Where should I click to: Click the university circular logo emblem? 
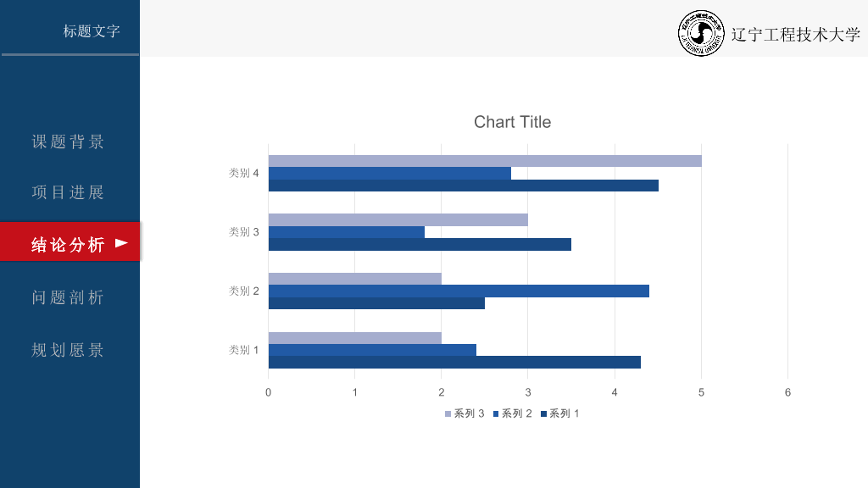tap(701, 33)
